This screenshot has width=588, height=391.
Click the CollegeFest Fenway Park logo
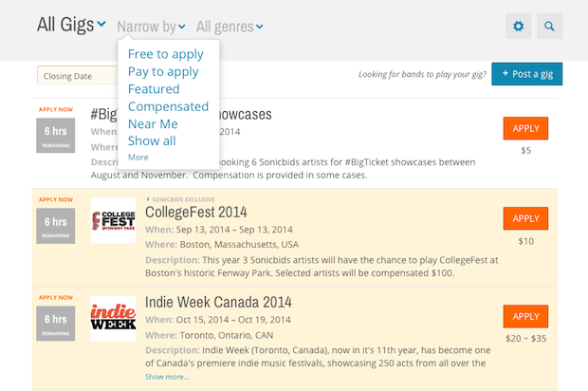(113, 220)
